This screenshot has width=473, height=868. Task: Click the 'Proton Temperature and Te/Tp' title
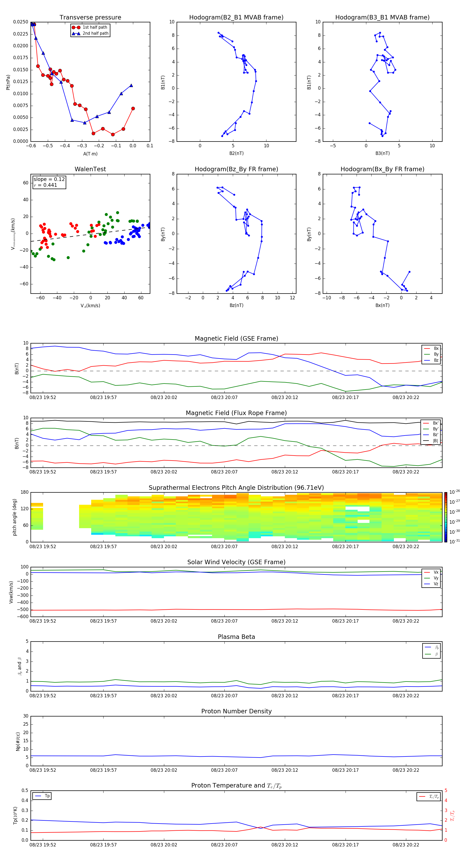pos(236,786)
